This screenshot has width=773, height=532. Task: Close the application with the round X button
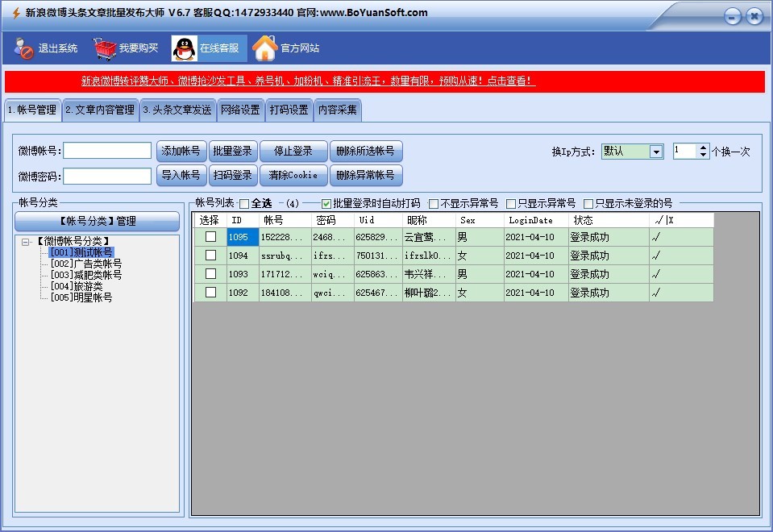click(754, 17)
